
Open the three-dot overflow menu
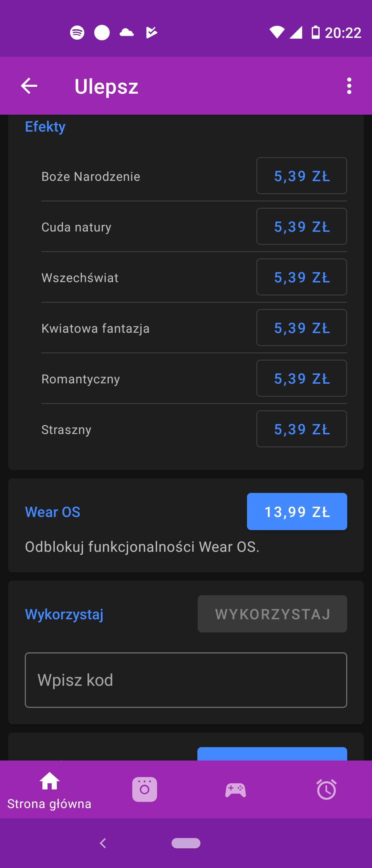point(349,86)
